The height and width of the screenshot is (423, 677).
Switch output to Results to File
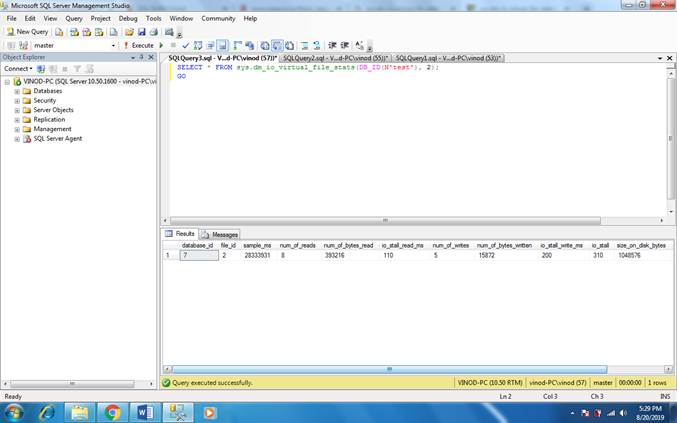click(x=289, y=45)
